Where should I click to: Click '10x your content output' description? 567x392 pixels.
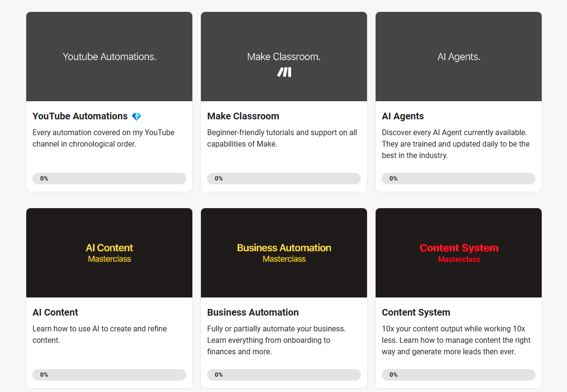click(x=456, y=340)
